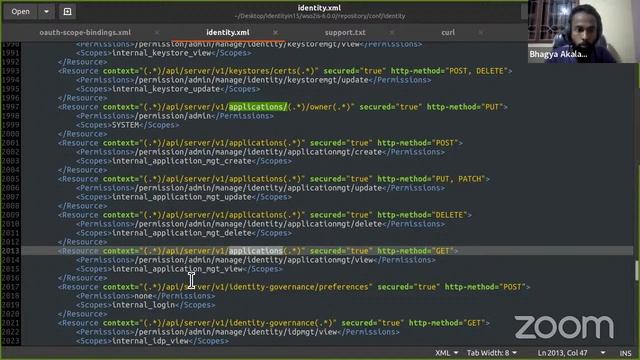Open the support.txt tab

coord(345,32)
